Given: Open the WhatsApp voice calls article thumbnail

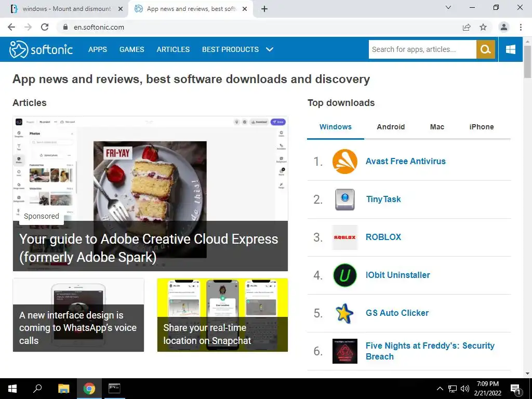Looking at the screenshot, I should click(78, 315).
